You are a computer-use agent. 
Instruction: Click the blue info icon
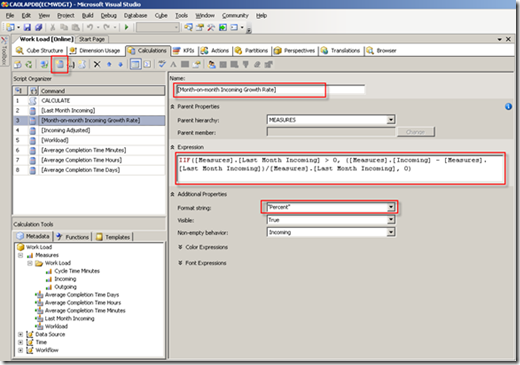508,107
